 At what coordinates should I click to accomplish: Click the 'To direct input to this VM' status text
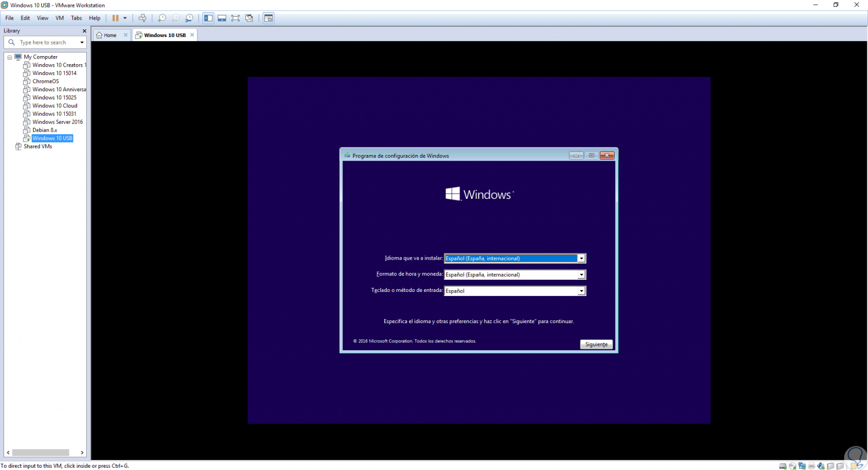coord(65,465)
